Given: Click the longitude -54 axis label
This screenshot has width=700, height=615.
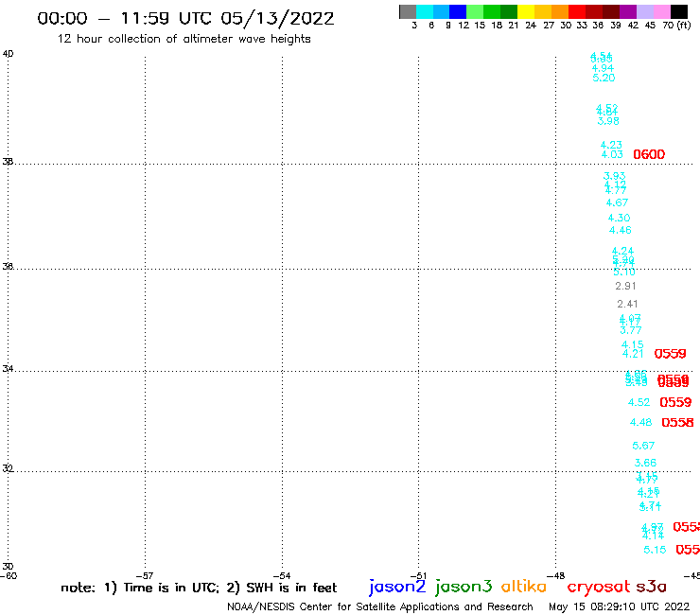Looking at the screenshot, I should 282,576.
